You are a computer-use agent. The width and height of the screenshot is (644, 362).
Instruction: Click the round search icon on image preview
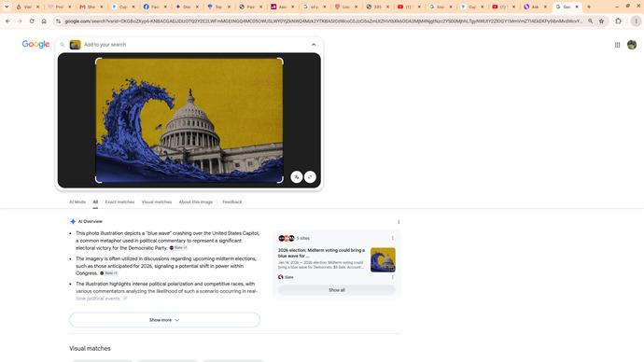coord(310,177)
